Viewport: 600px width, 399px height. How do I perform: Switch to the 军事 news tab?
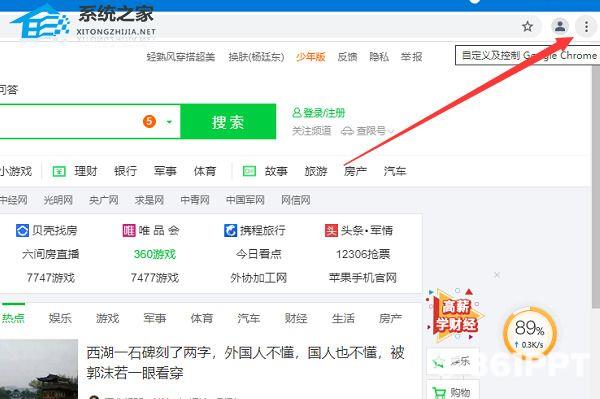[155, 318]
